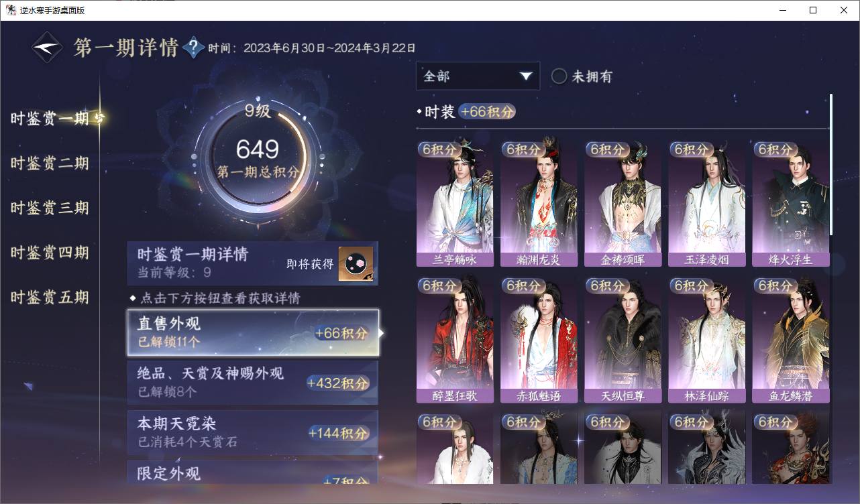Image resolution: width=860 pixels, height=504 pixels.
Task: Click the back arrow icon beside 第一期详情
Action: 48,48
